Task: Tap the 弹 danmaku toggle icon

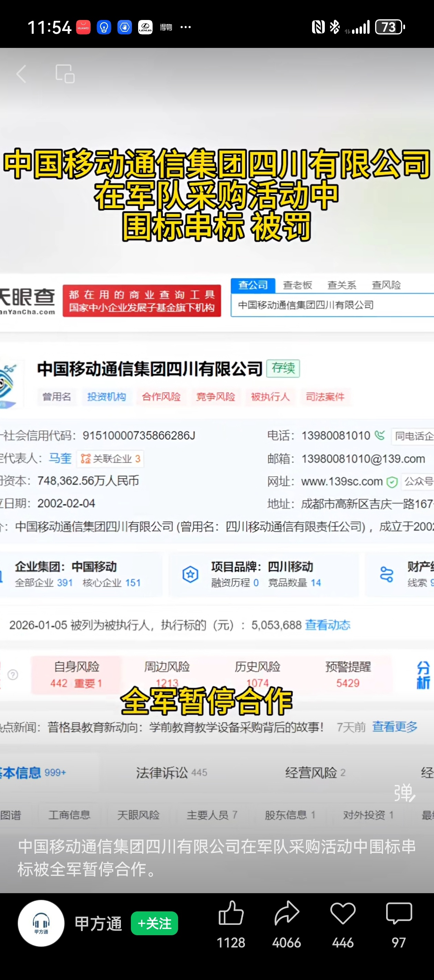Action: tap(404, 793)
